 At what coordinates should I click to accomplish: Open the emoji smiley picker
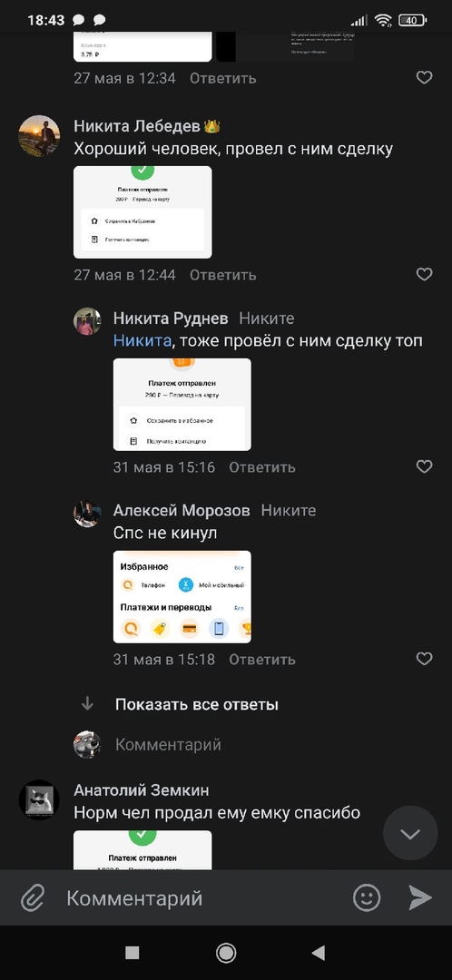click(x=367, y=898)
